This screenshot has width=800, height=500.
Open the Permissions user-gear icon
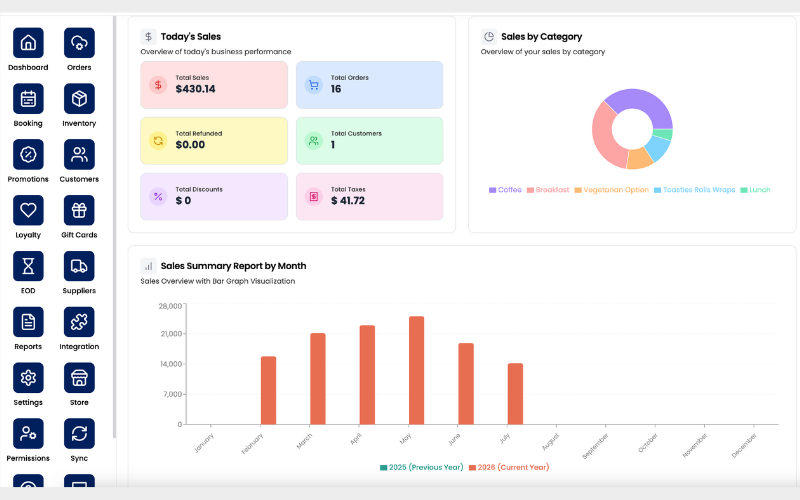(28, 433)
